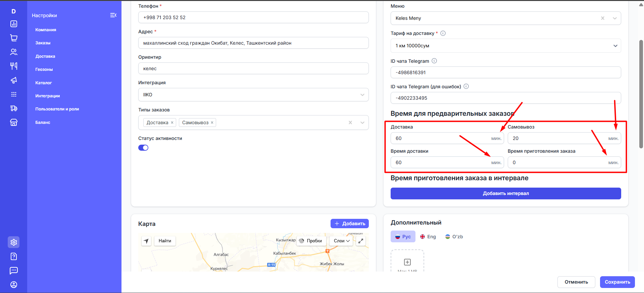The image size is (644, 293).
Task: Click the map geolocation arrow button
Action: point(146,241)
